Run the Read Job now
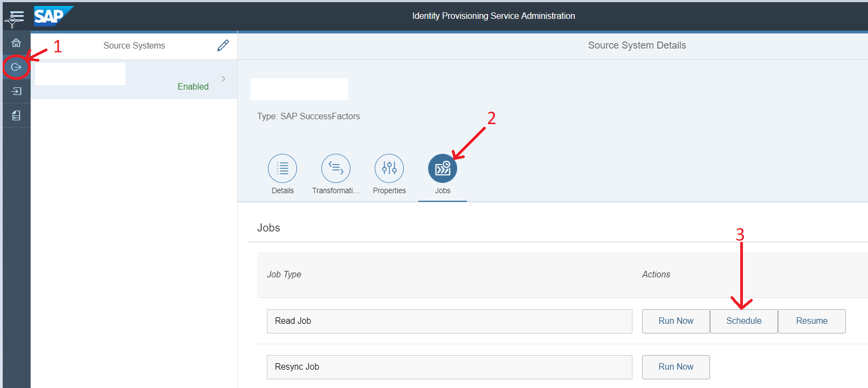 (x=676, y=321)
